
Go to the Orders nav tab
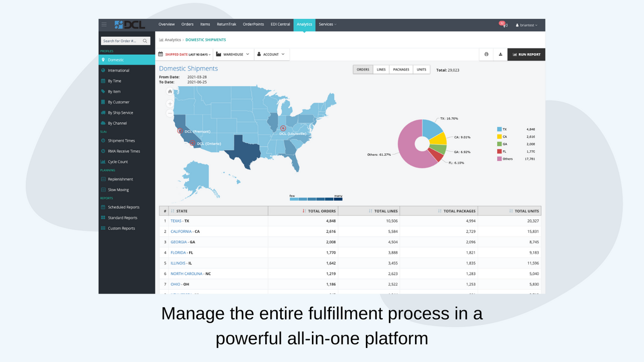pos(187,24)
